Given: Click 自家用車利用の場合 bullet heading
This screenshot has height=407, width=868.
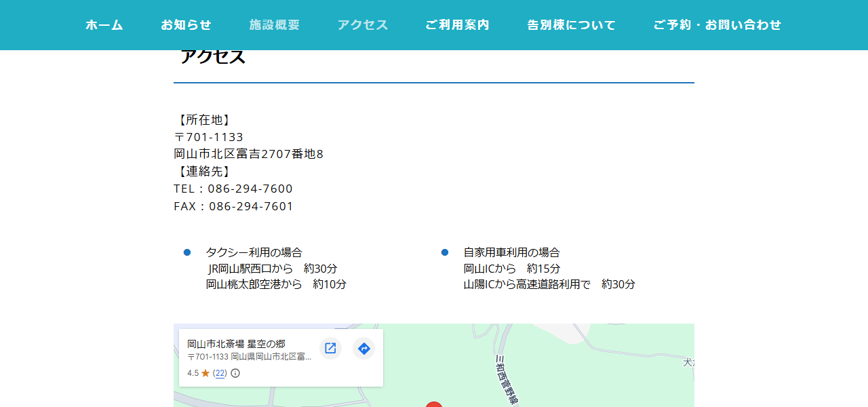Looking at the screenshot, I should click(x=512, y=252).
